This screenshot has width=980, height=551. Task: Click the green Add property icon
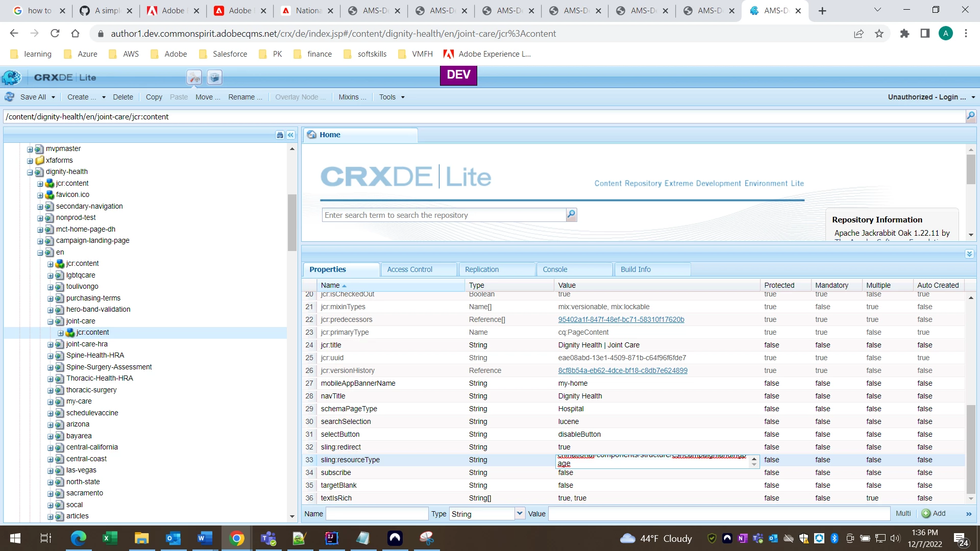(x=926, y=514)
